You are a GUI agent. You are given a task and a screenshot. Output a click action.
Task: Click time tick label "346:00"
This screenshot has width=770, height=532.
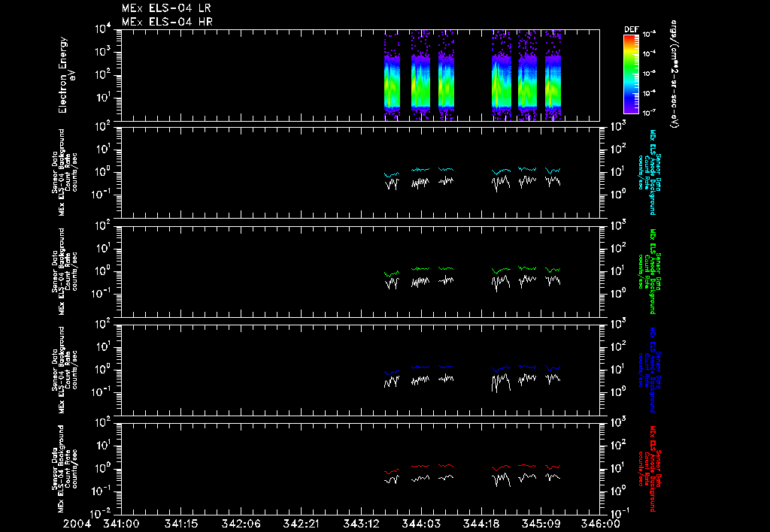tap(600, 524)
